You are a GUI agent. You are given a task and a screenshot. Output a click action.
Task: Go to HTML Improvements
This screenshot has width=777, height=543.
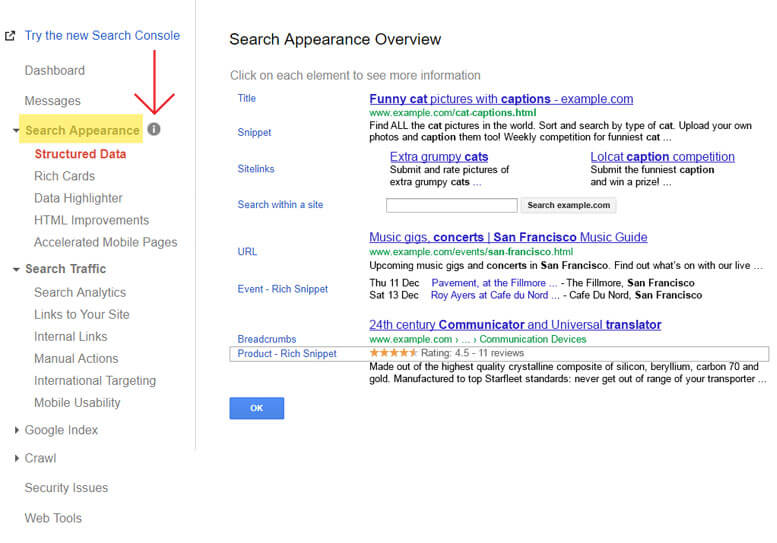coord(92,220)
